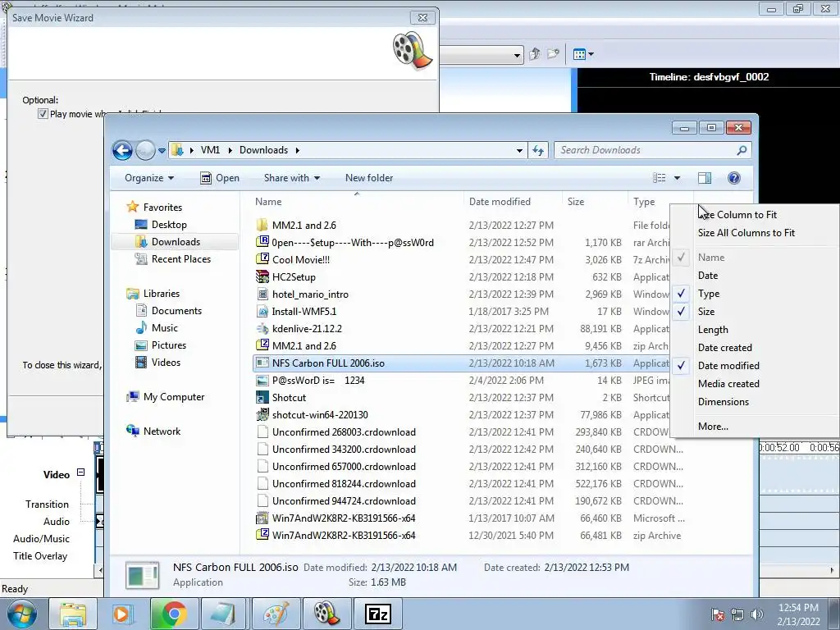Open the recent pages dropdown arrow
The image size is (840, 630).
[x=162, y=151]
